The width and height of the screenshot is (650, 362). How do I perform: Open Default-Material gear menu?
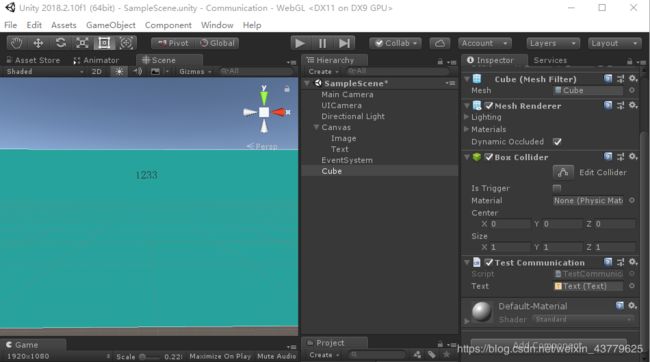[x=632, y=306]
